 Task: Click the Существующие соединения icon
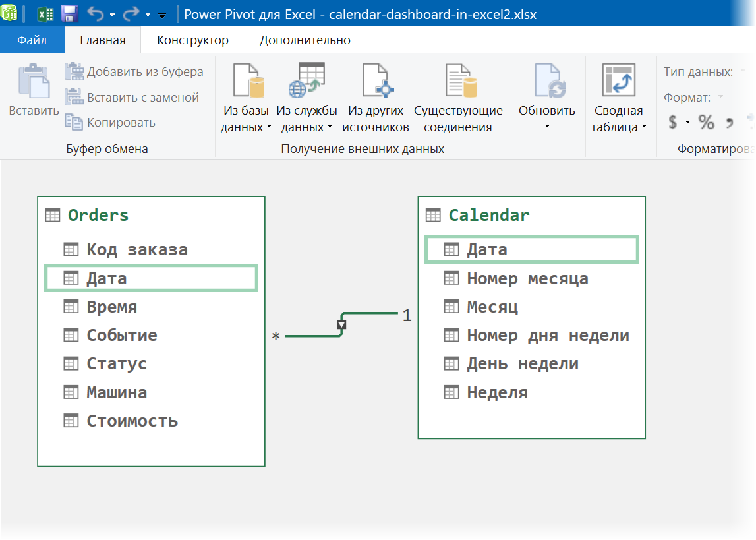[459, 82]
